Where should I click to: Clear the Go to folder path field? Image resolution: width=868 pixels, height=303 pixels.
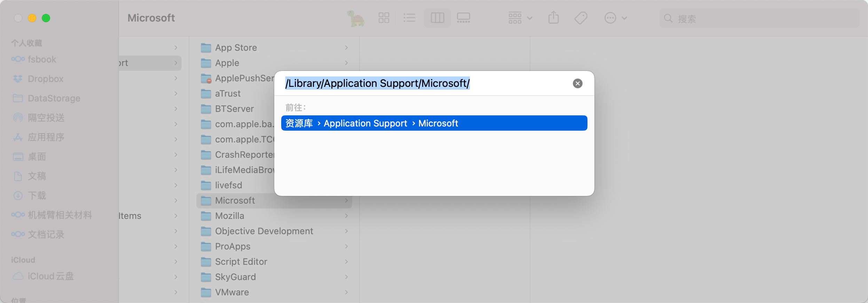pos(578,83)
